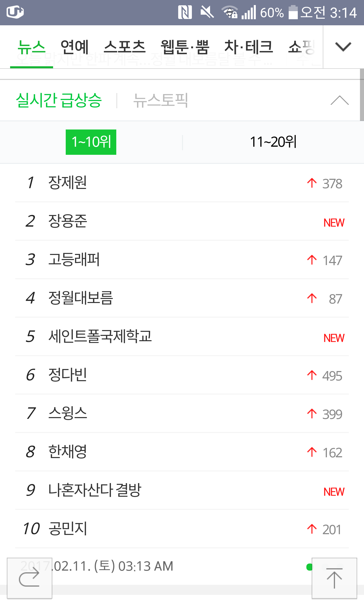Switch to the 뉴스토픽 tab
364x605 pixels.
pyautogui.click(x=161, y=100)
